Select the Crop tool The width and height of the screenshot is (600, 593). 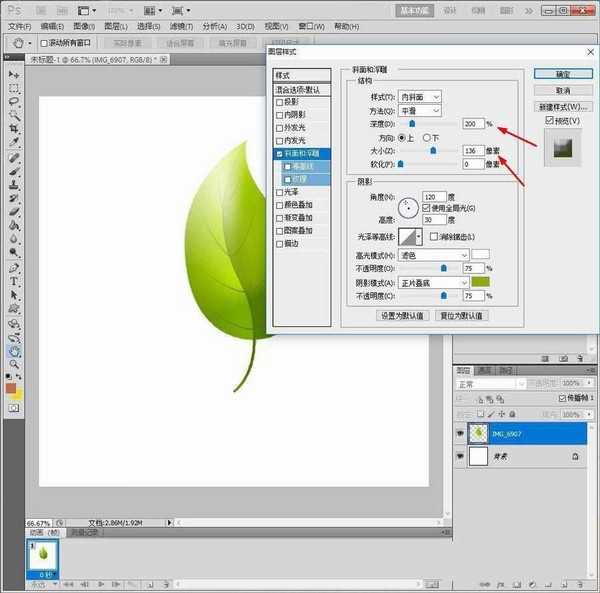[x=14, y=129]
